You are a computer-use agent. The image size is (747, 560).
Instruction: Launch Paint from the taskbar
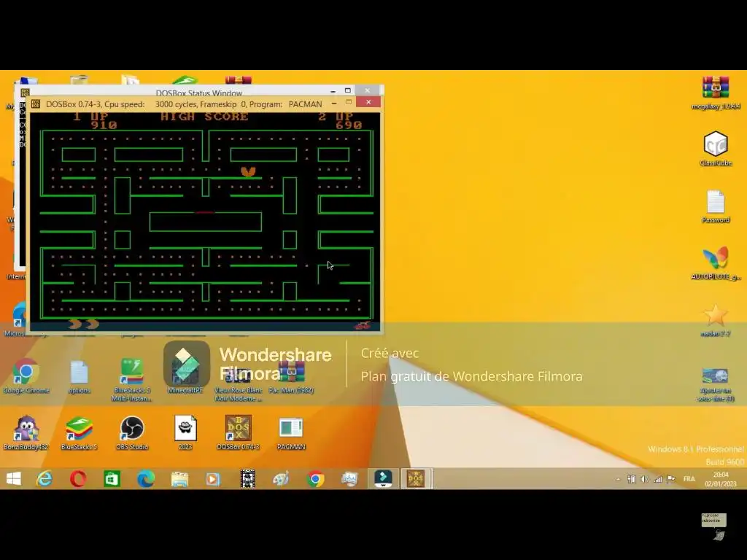pyautogui.click(x=281, y=478)
